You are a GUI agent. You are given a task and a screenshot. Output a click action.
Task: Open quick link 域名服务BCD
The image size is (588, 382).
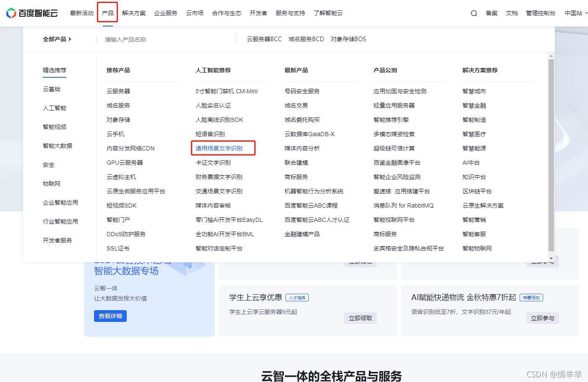click(x=306, y=39)
